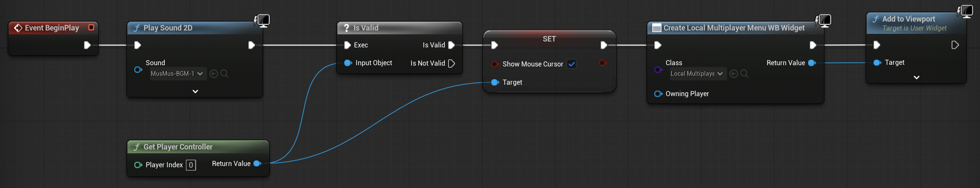Click use-selected arrow icon beside Sound dropdown
Screen dimensions: 980x188
coord(214,74)
